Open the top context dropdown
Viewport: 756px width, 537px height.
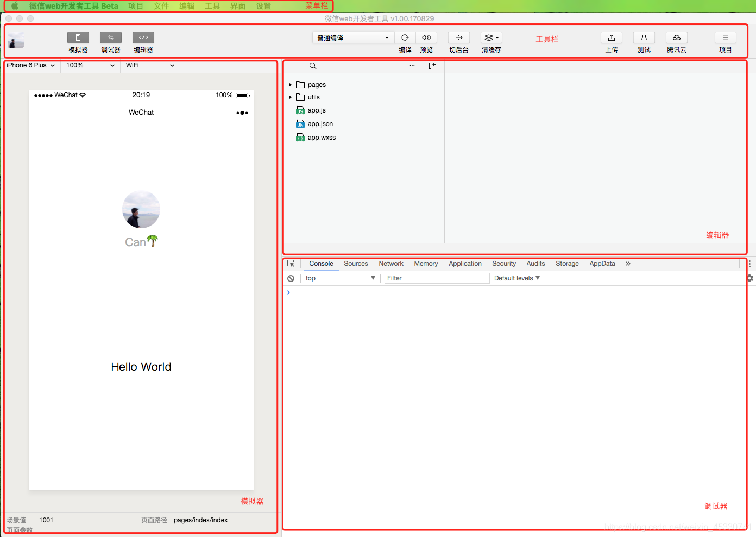(x=340, y=278)
